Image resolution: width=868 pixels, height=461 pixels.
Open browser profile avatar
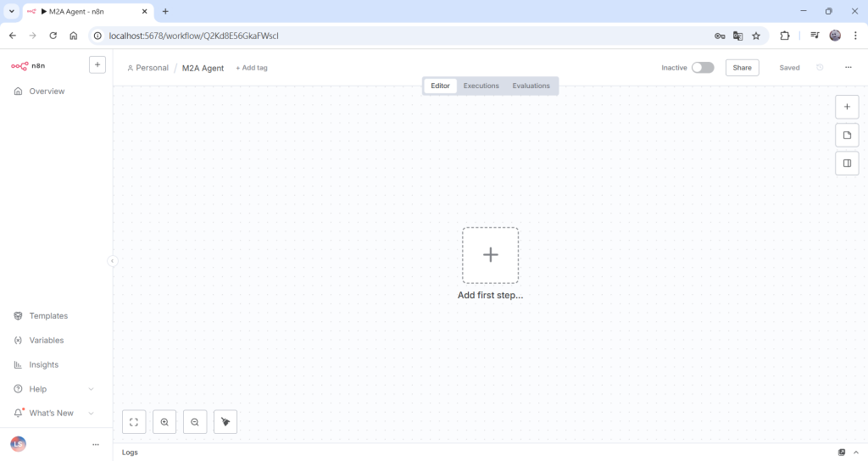[x=835, y=36]
